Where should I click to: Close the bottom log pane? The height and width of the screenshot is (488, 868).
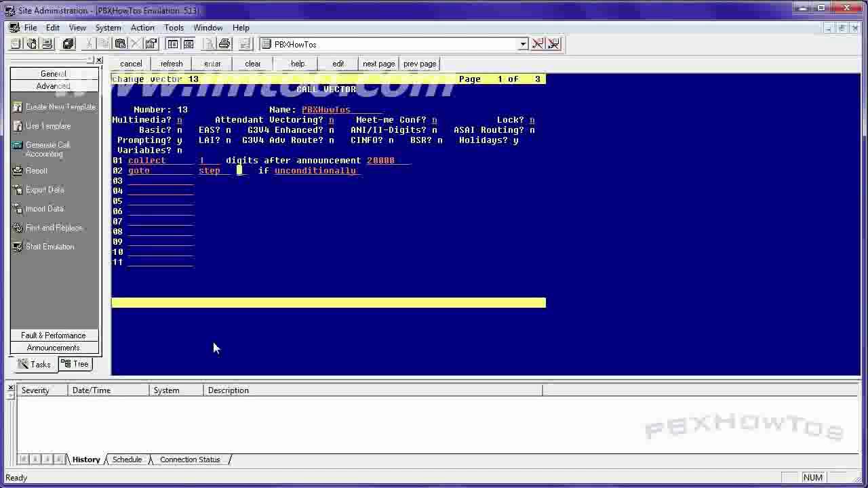pyautogui.click(x=11, y=388)
